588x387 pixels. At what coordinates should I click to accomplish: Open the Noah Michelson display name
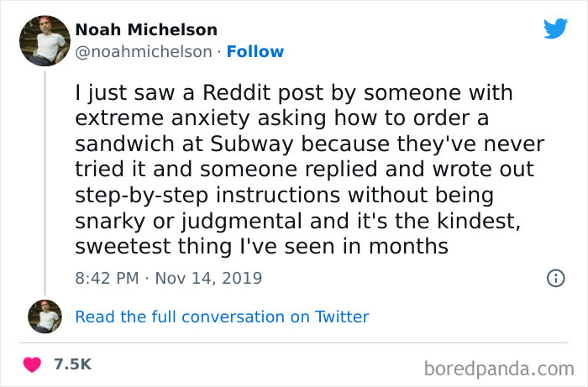[148, 29]
